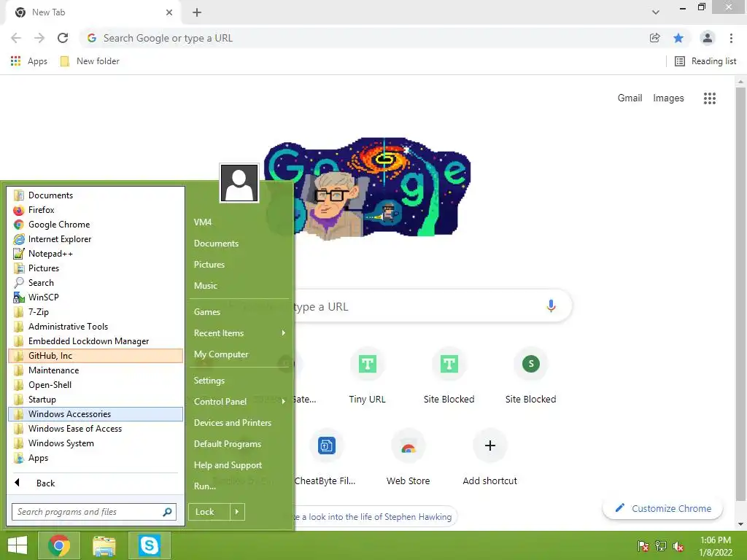
Task: Open the New folder bookmark
Action: coord(90,61)
